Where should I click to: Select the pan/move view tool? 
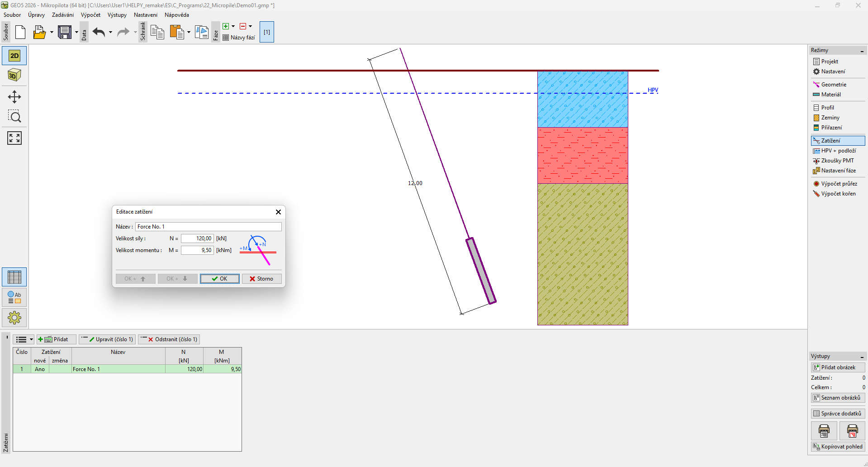pos(14,97)
